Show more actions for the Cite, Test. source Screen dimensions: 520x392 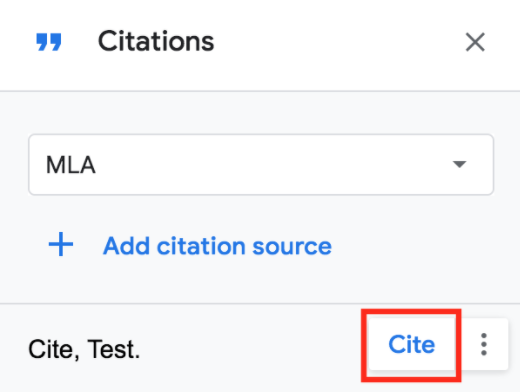click(484, 344)
